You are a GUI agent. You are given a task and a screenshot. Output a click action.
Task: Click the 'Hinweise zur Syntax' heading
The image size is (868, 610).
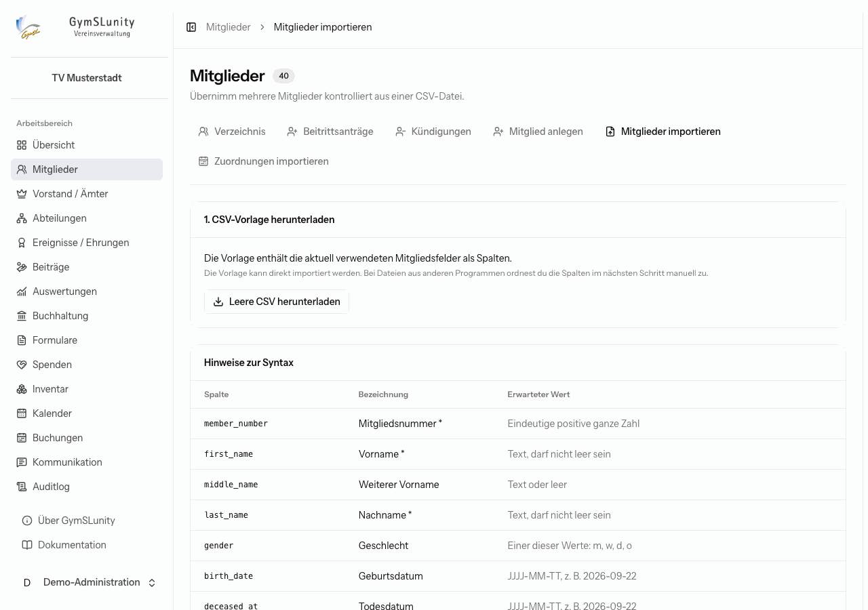249,363
